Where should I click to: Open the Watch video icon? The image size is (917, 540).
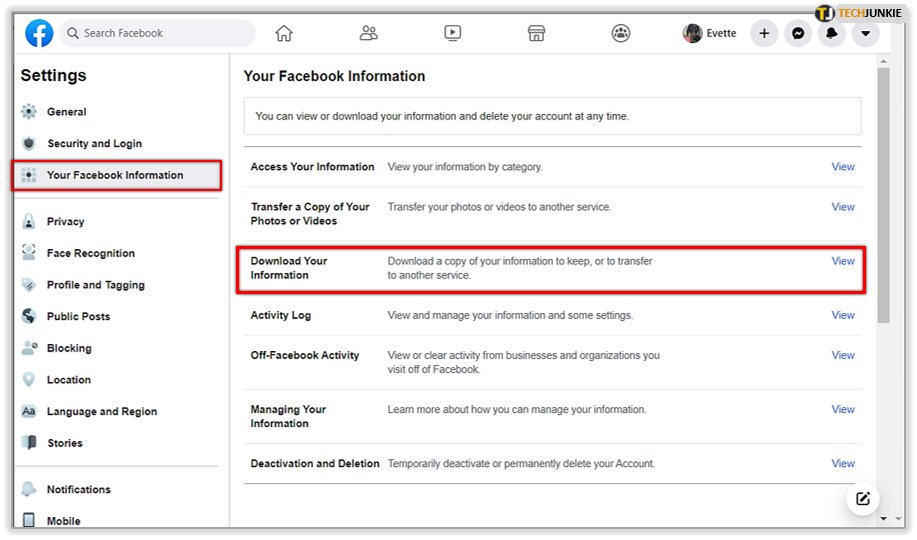[453, 33]
